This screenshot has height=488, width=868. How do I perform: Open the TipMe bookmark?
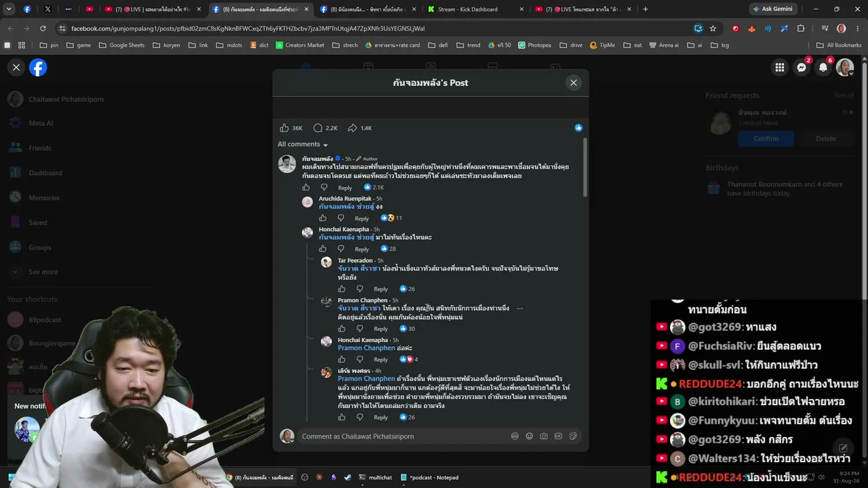pos(602,45)
